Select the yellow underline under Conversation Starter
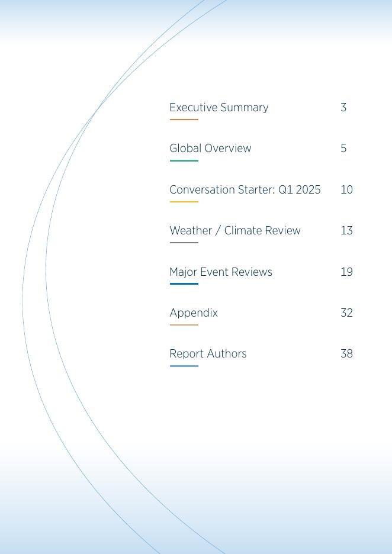This screenshot has width=392, height=554. point(184,202)
